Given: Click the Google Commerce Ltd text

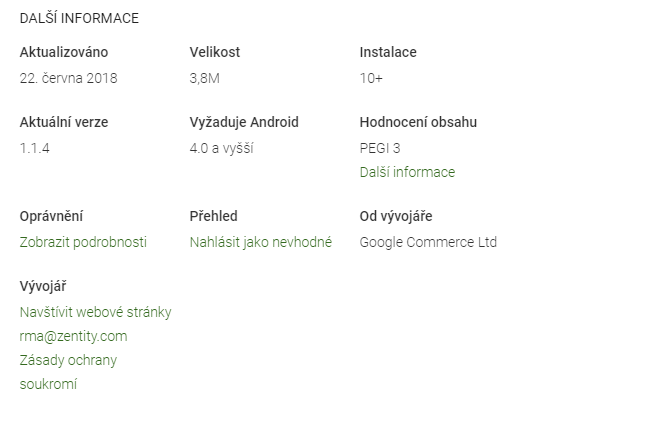Looking at the screenshot, I should point(428,242).
